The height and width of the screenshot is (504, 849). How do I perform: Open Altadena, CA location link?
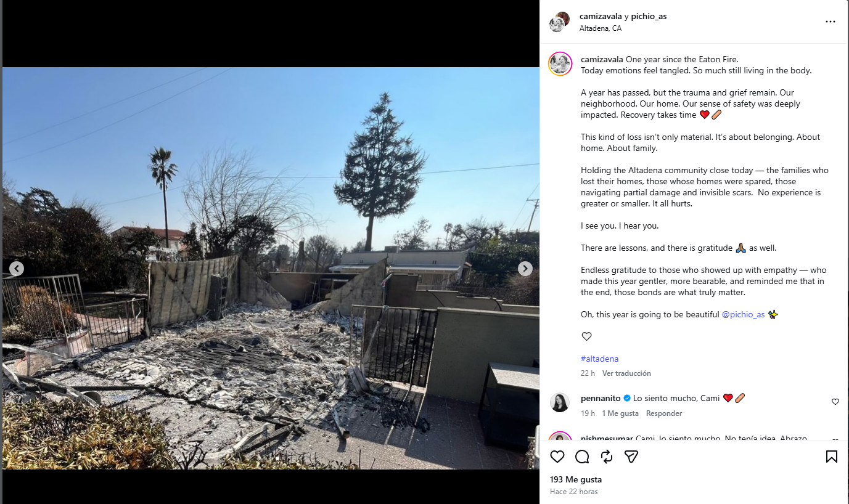[x=601, y=28]
